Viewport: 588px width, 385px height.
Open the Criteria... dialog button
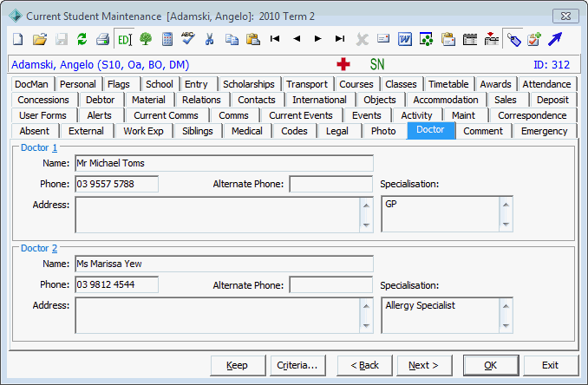pos(297,365)
